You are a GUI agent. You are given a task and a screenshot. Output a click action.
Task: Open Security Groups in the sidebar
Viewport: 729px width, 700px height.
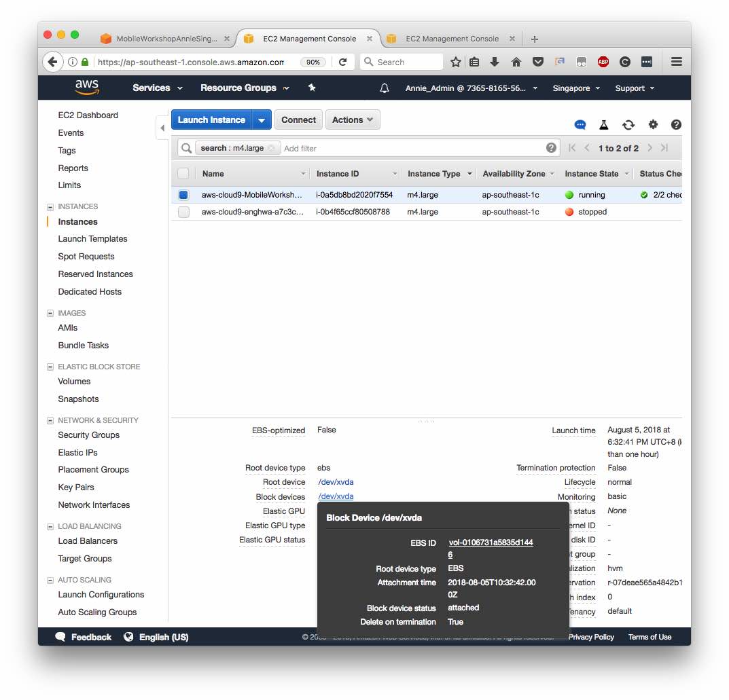(88, 435)
